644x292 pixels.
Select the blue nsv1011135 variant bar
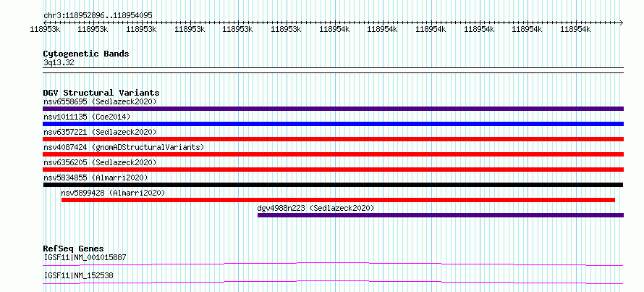pyautogui.click(x=333, y=124)
